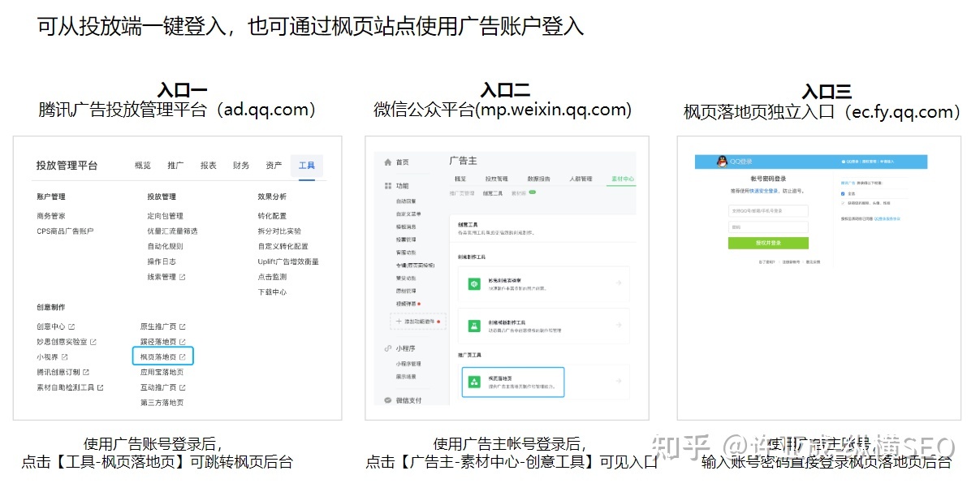Image resolution: width=980 pixels, height=488 pixels.
Task: Click arrow on 枫页落地页 card
Action: click(619, 382)
